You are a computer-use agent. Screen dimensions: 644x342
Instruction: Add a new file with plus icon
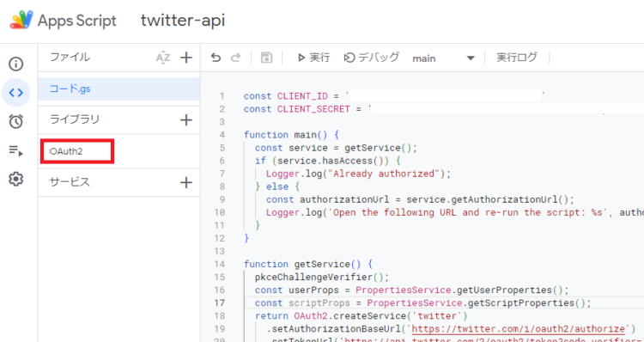pyautogui.click(x=186, y=58)
